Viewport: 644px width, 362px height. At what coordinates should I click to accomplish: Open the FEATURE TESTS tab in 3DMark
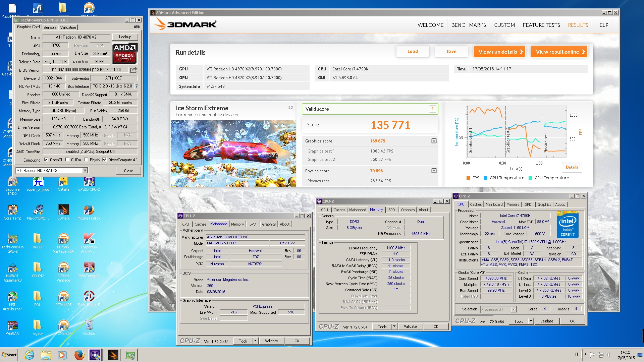[x=541, y=25]
